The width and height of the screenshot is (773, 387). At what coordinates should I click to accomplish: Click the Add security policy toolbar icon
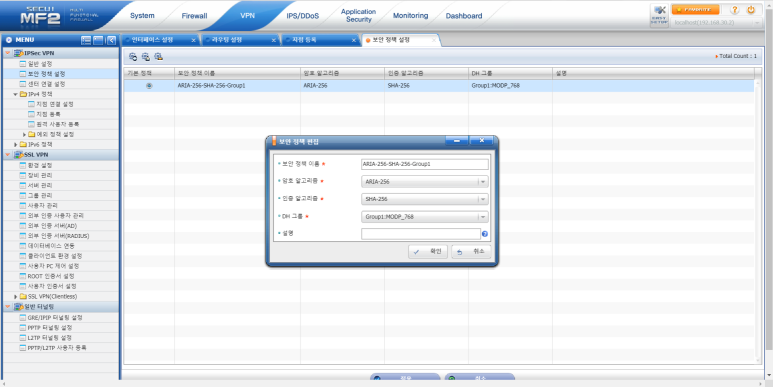point(133,57)
